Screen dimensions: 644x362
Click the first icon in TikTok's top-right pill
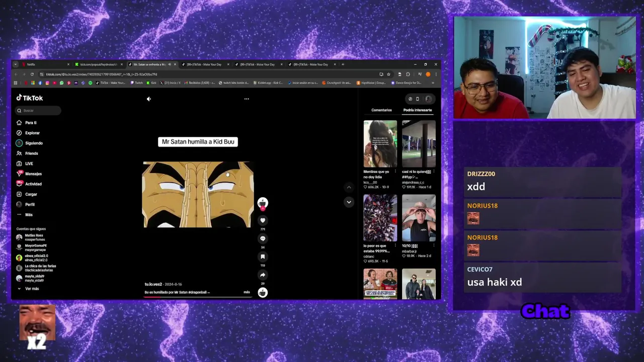[410, 99]
